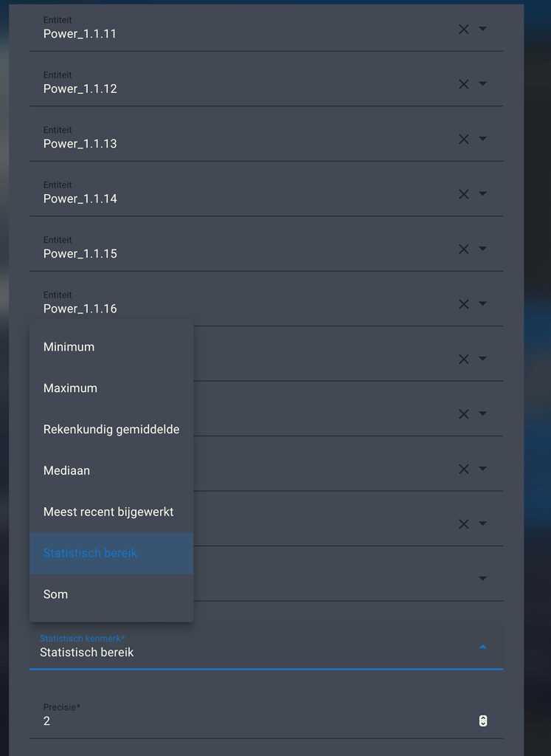Image resolution: width=551 pixels, height=756 pixels.
Task: Expand the chevron on the field without an X
Action: coord(482,578)
